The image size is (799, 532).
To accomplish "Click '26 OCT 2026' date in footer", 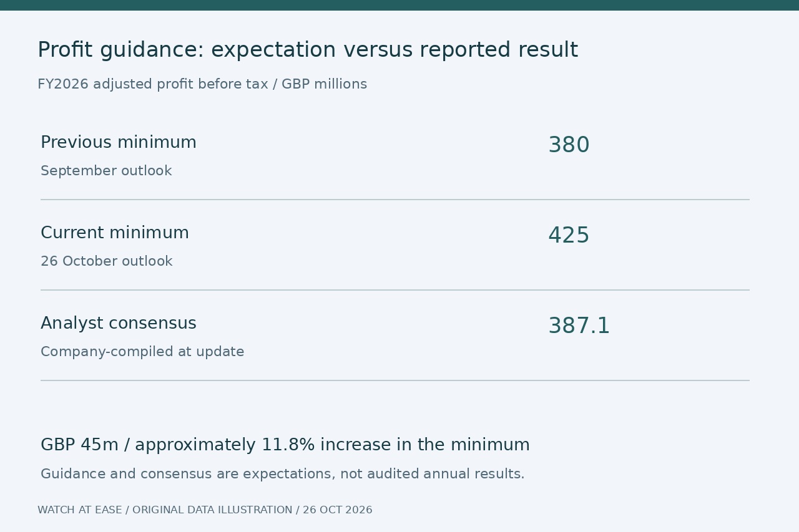I will [x=338, y=510].
